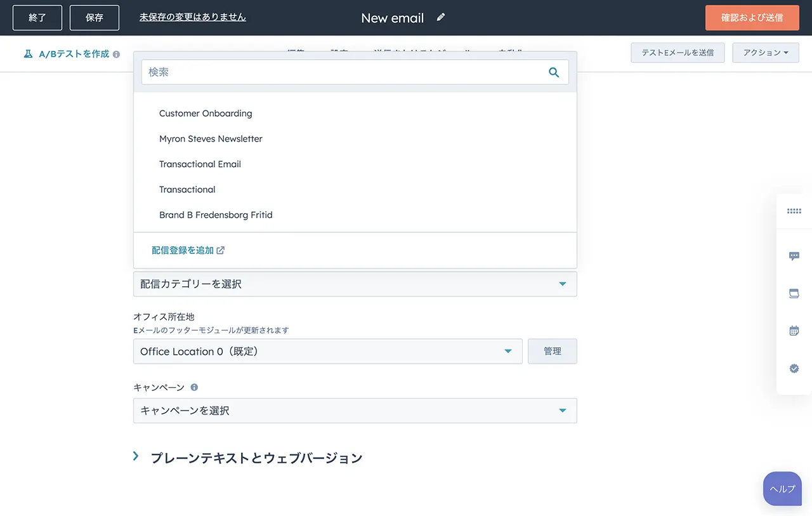This screenshot has width=812, height=516.
Task: Select Brand B Fredensborg Fritid option
Action: (216, 215)
